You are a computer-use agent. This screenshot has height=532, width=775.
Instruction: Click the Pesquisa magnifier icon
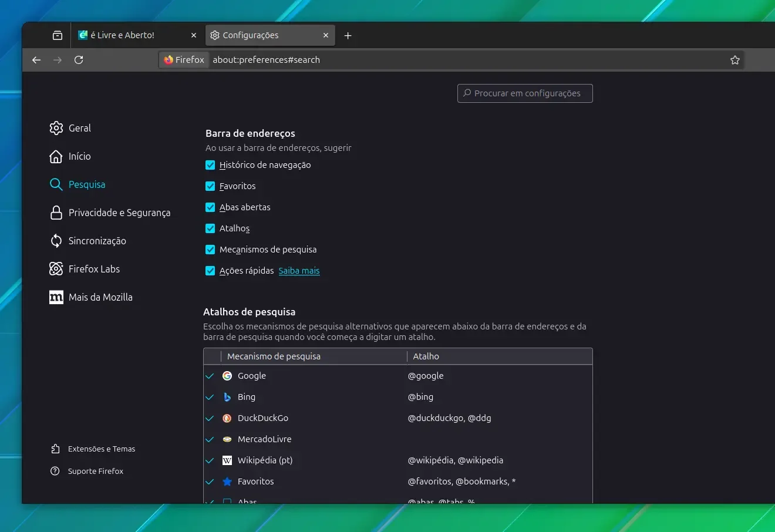tap(56, 184)
